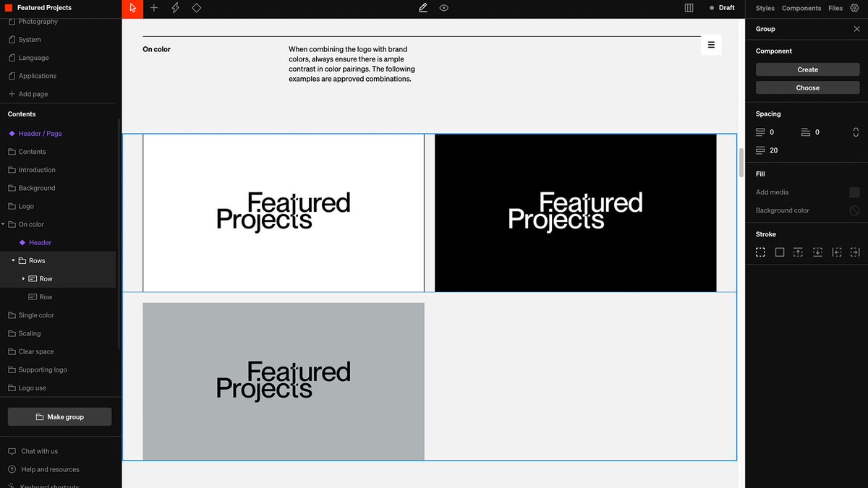The height and width of the screenshot is (488, 868).
Task: Close the Group panel
Action: coord(857,29)
